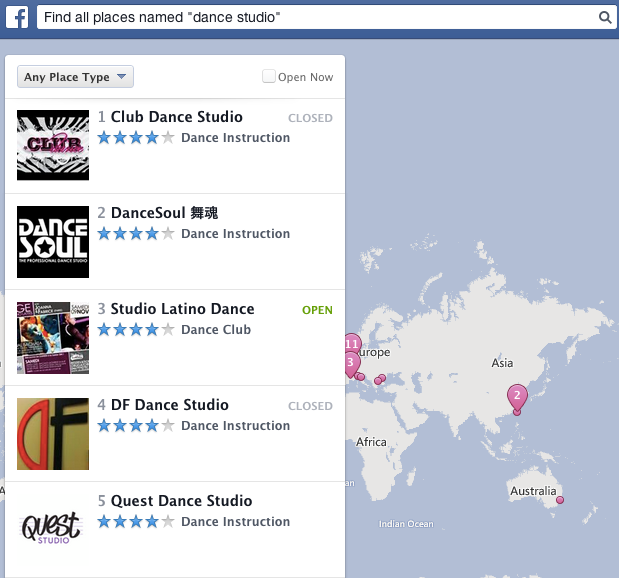This screenshot has width=619, height=578.
Task: Open Quest Dance Studio result title
Action: (x=182, y=501)
